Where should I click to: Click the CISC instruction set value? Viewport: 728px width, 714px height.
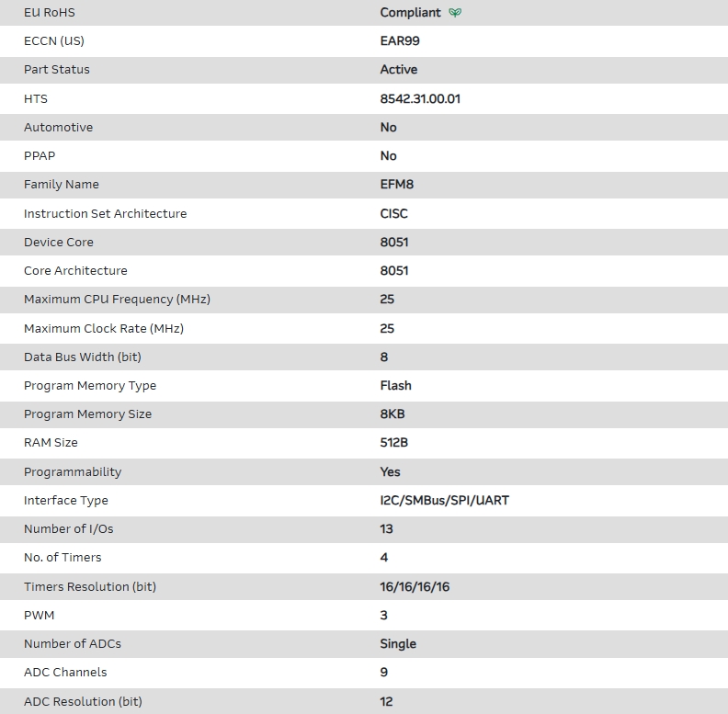[x=393, y=213]
